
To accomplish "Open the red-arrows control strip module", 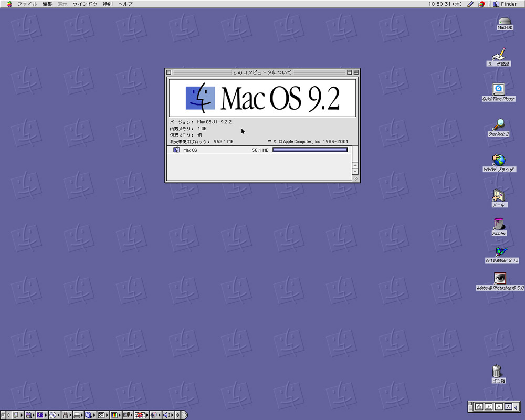I will [141, 415].
